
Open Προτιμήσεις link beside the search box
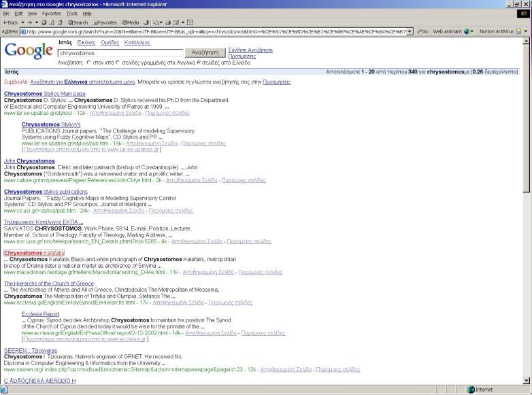(242, 56)
